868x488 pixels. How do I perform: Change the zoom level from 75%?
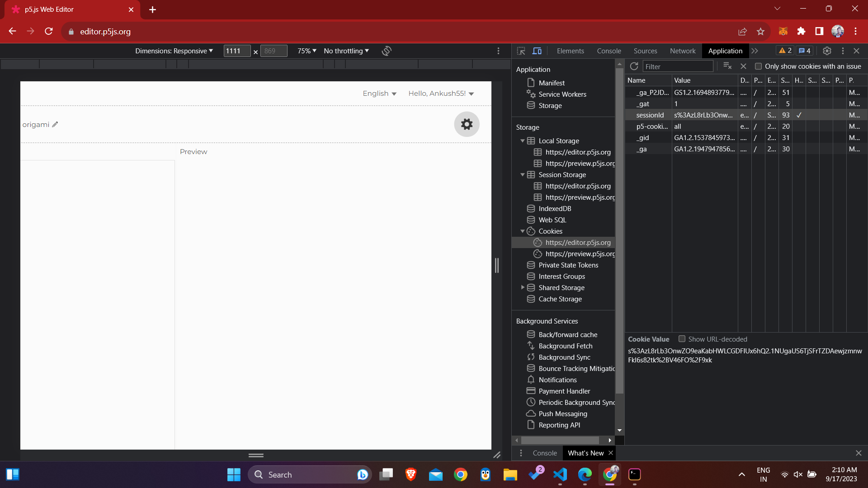307,51
